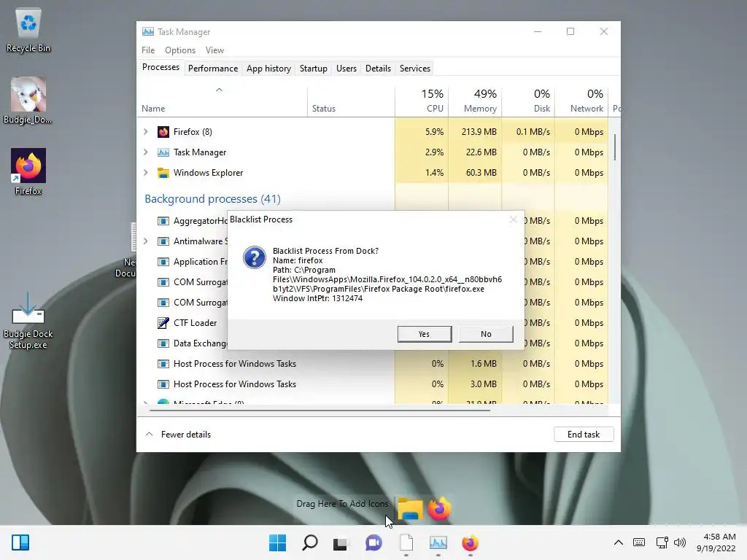The height and width of the screenshot is (560, 747).
Task: Click the Drag Here To Add Icons area
Action: pos(342,504)
